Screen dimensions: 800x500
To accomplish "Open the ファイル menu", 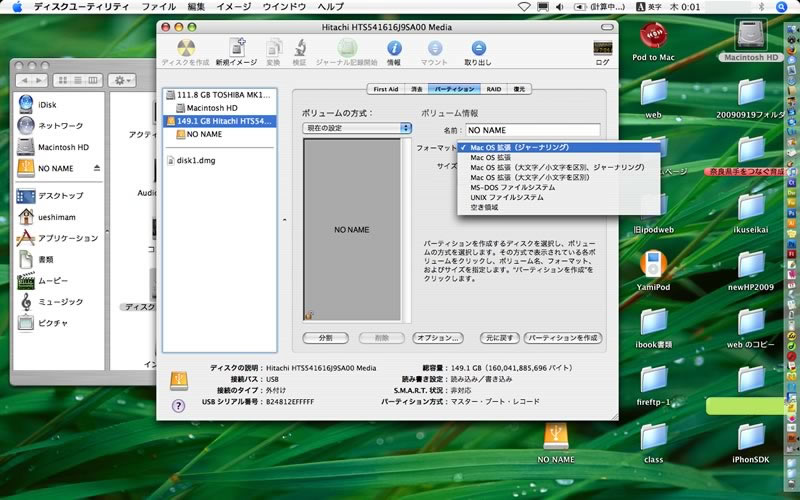I will [x=158, y=7].
